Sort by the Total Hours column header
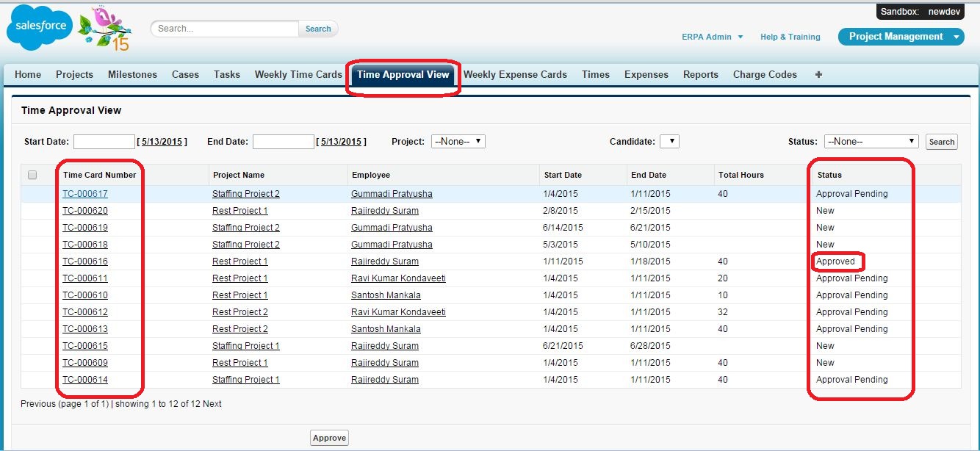This screenshot has width=980, height=451. point(742,175)
